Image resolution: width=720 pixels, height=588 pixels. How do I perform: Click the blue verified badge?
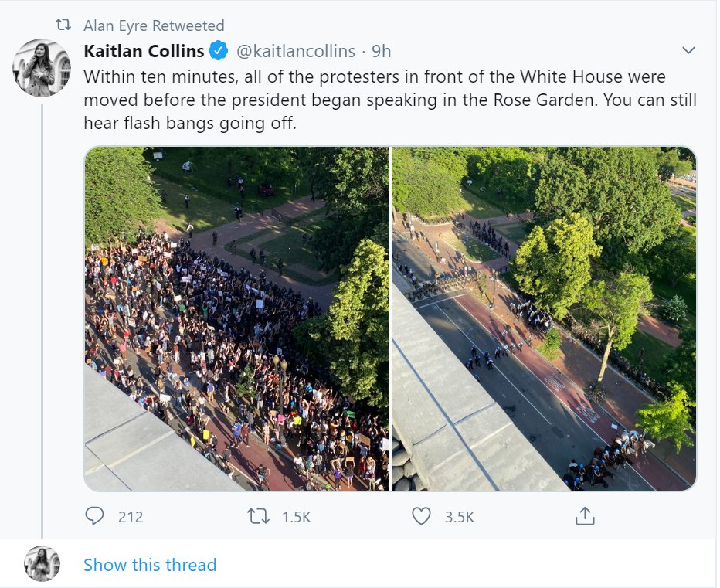(219, 52)
